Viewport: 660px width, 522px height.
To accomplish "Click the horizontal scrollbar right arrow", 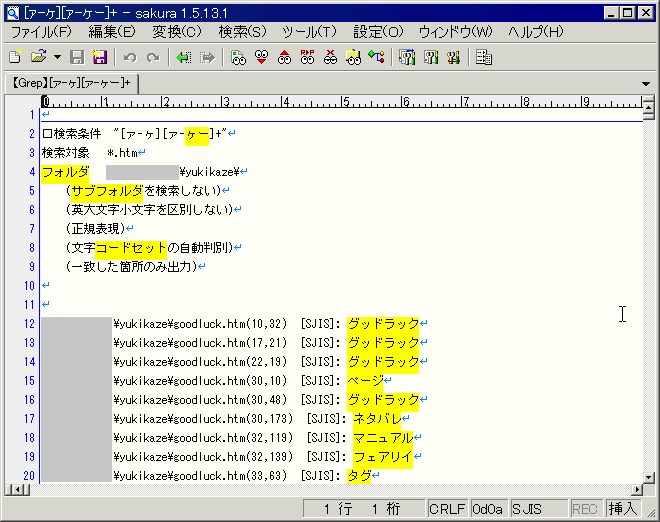I will click(x=638, y=490).
